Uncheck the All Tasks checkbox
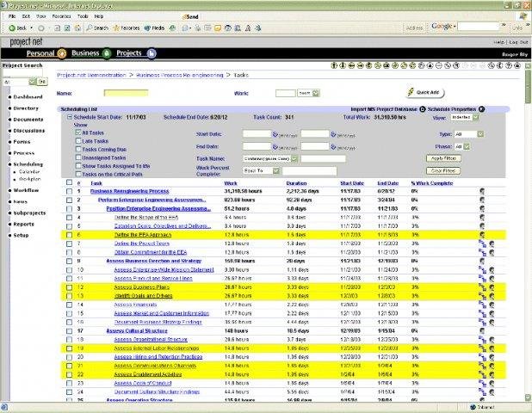The height and width of the screenshot is (413, 532). [77, 133]
